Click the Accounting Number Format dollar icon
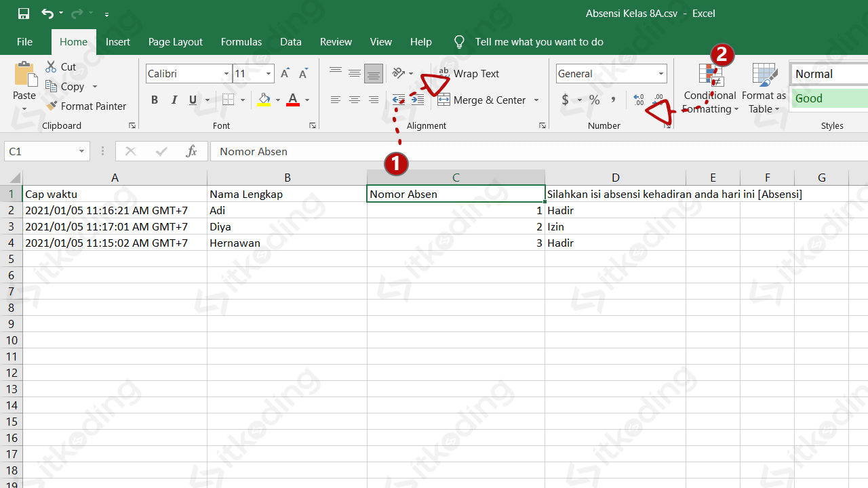This screenshot has height=488, width=868. tap(566, 100)
